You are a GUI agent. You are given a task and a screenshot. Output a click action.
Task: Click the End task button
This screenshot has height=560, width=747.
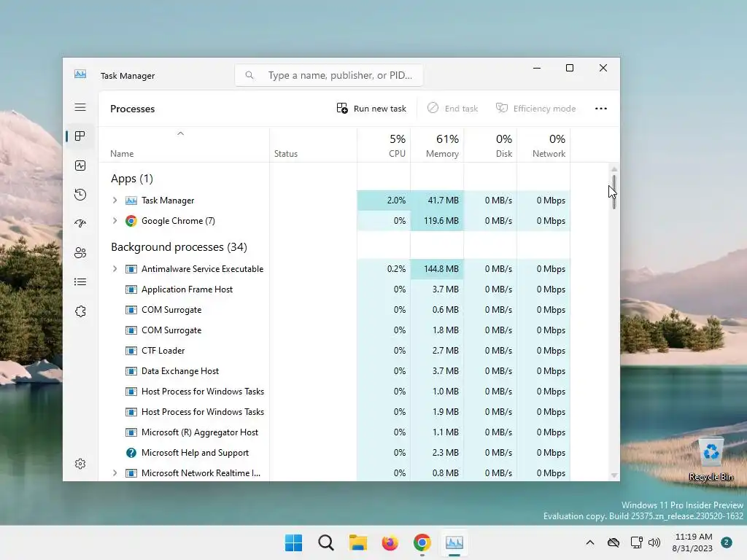pyautogui.click(x=452, y=109)
